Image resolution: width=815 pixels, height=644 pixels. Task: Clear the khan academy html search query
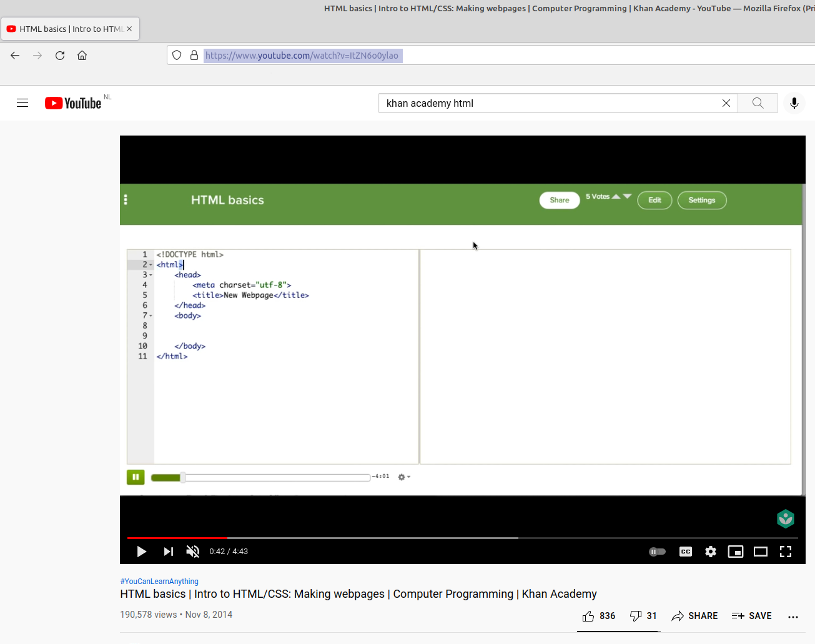click(x=726, y=103)
